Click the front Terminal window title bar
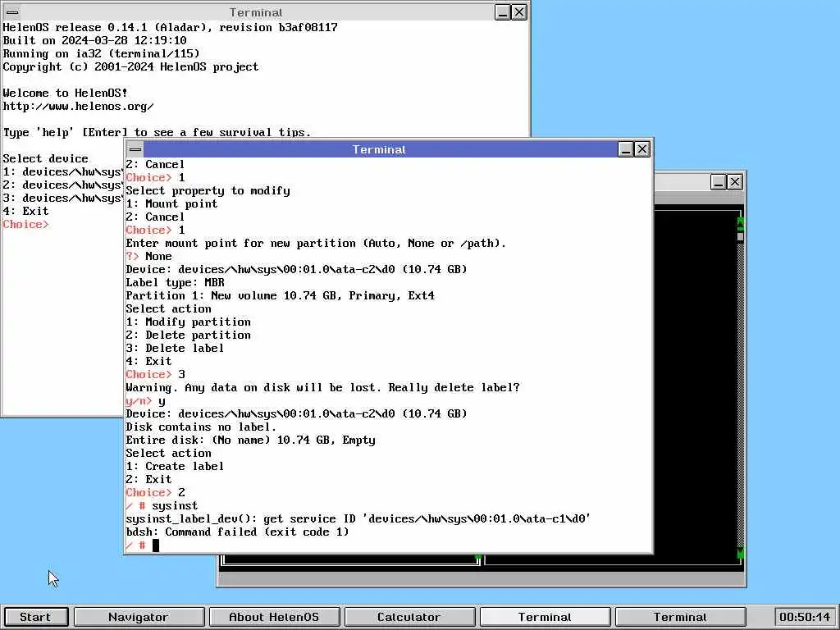The width and height of the screenshot is (840, 630). click(379, 149)
